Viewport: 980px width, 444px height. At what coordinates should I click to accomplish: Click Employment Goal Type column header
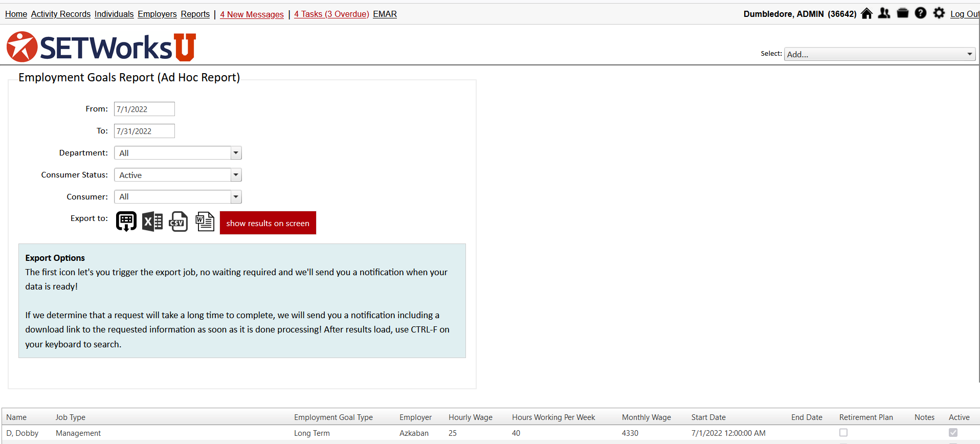(333, 417)
